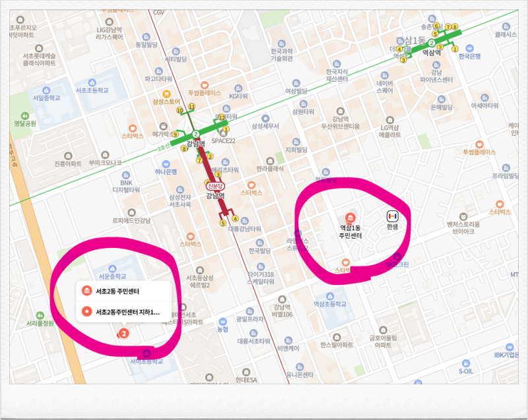Click the 삼성스토어 shopping cart icon
The width and height of the screenshot is (528, 420).
tap(166, 94)
